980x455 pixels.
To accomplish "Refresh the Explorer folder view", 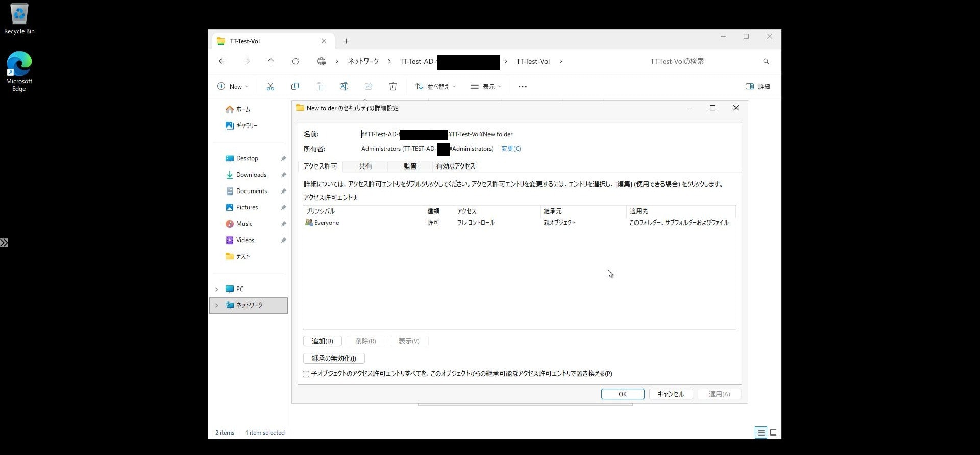I will pyautogui.click(x=296, y=61).
